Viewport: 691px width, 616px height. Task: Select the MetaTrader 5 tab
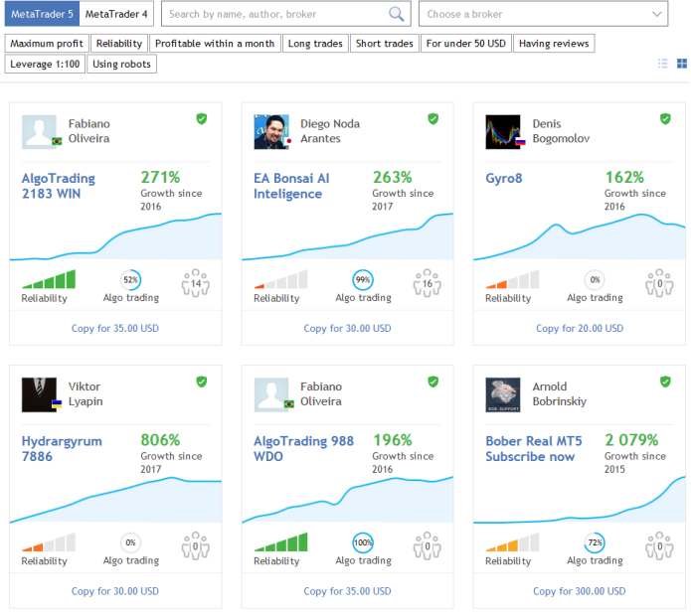pyautogui.click(x=40, y=14)
